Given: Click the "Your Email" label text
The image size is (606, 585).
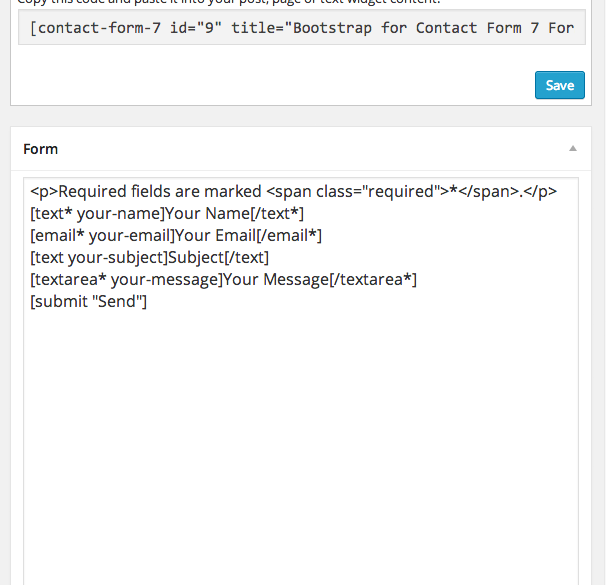Looking at the screenshot, I should (215, 235).
